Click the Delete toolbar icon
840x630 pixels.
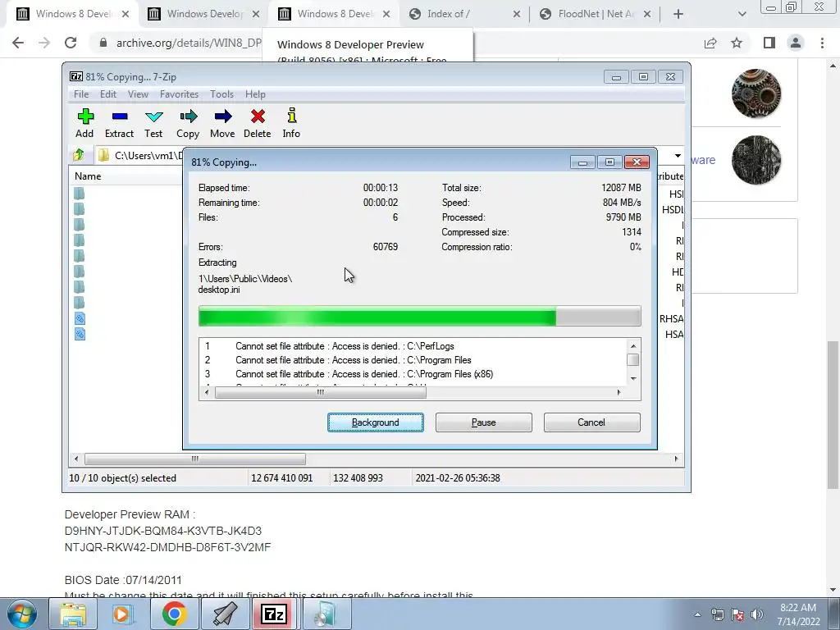coord(257,123)
